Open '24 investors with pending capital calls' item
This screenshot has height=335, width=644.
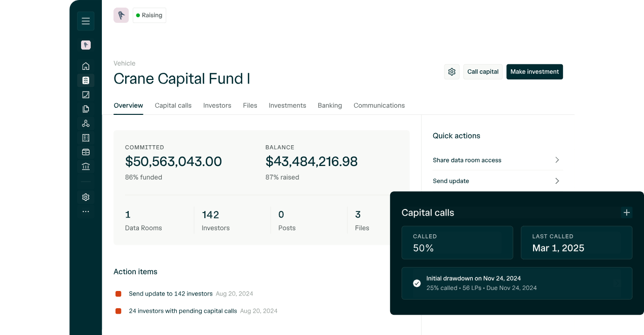[x=183, y=311]
